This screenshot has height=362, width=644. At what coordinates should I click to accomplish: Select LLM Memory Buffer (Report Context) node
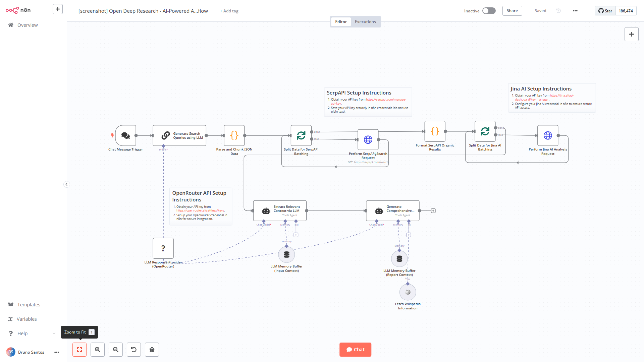(399, 259)
